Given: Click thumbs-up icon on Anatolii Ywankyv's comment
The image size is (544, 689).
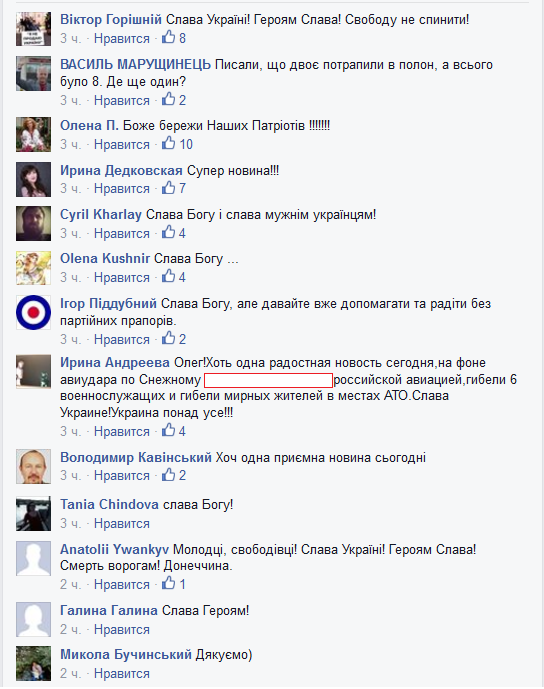Looking at the screenshot, I should tap(168, 584).
